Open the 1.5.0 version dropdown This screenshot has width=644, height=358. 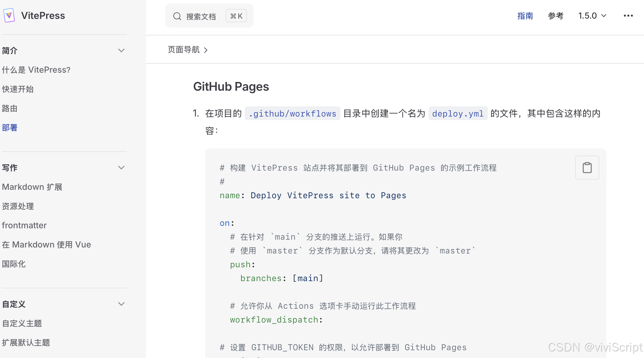[592, 16]
